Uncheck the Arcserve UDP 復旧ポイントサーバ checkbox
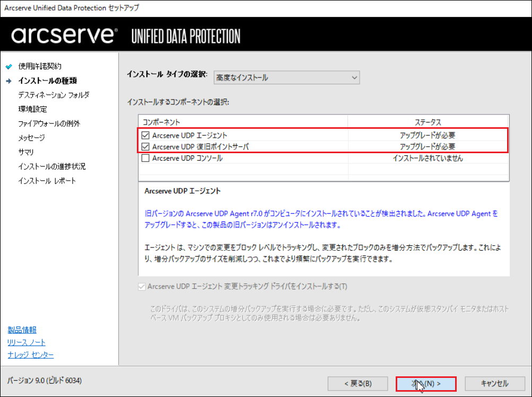This screenshot has width=532, height=397. tap(145, 147)
